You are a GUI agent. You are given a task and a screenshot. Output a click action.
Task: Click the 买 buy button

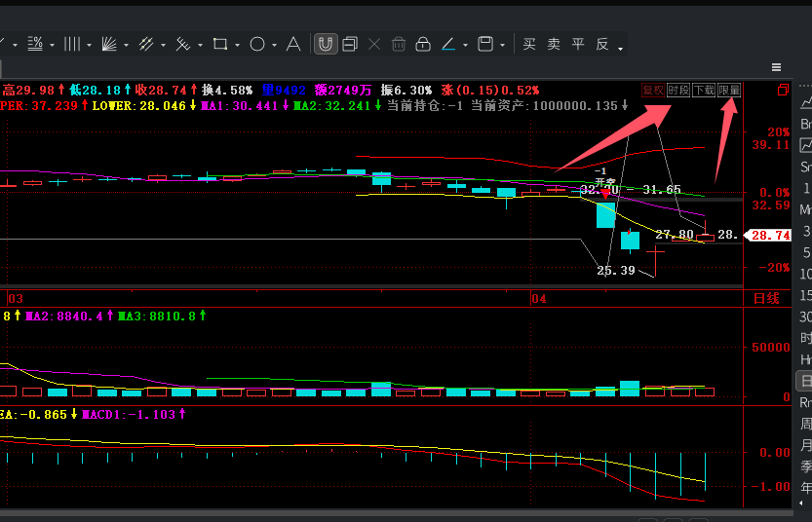[x=529, y=44]
